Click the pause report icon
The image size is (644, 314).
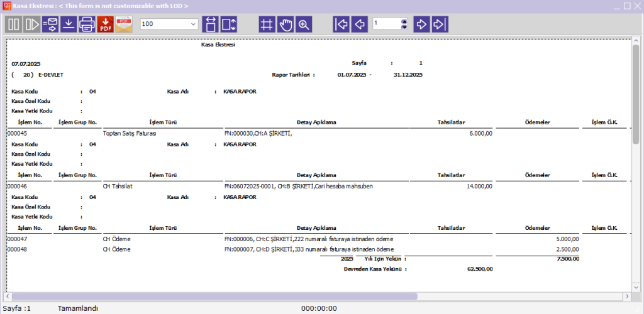point(14,24)
